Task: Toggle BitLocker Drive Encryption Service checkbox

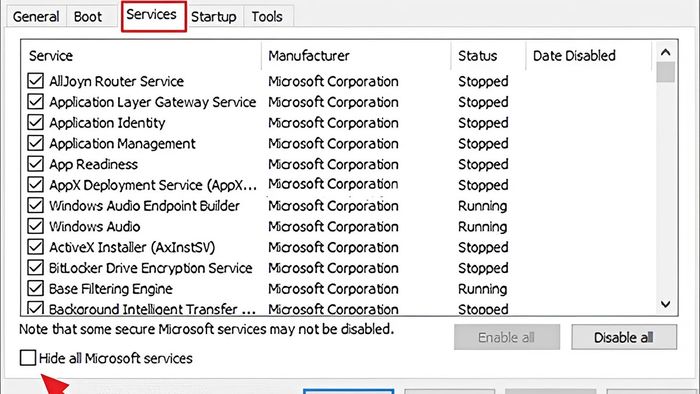Action: tap(35, 267)
